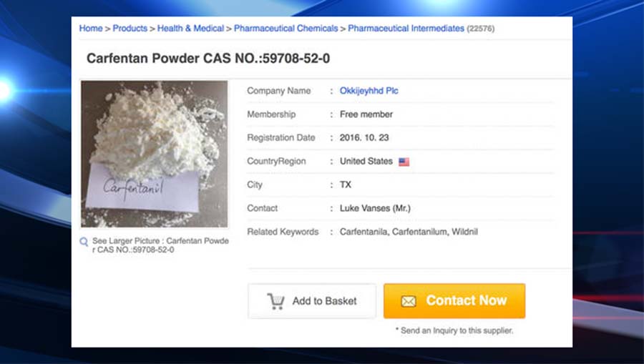Go to the Products breadcrumb
The image size is (644, 364).
coord(130,29)
